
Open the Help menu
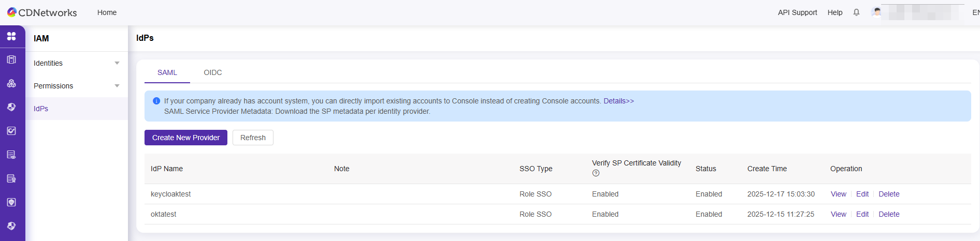coord(835,12)
